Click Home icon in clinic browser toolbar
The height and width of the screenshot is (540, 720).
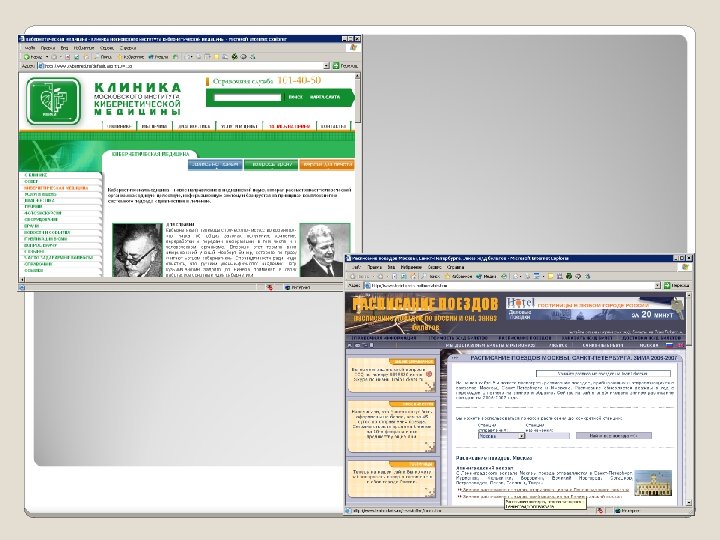click(x=86, y=57)
